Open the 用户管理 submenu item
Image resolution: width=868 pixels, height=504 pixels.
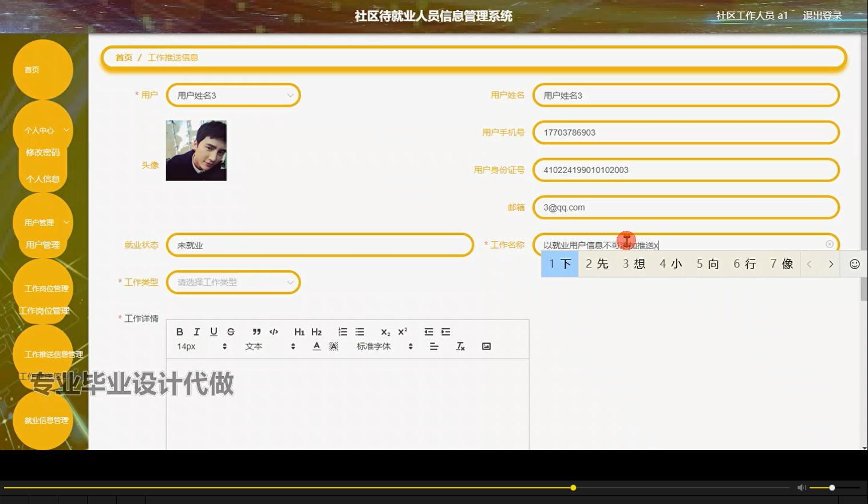43,245
